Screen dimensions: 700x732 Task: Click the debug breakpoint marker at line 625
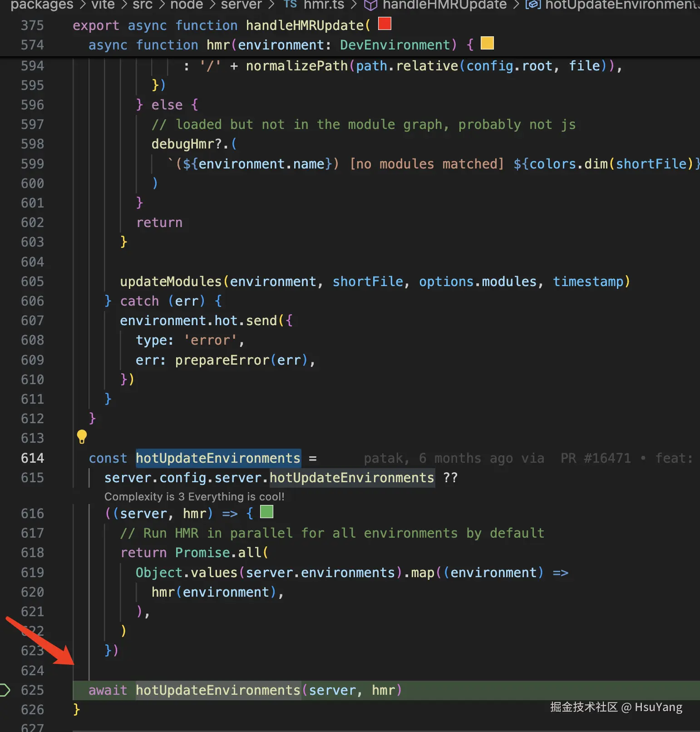(x=5, y=690)
